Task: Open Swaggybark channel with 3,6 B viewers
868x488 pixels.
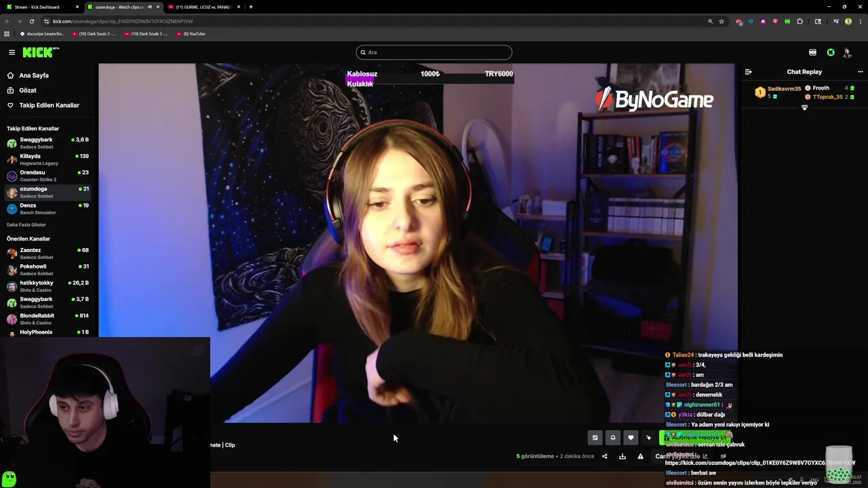Action: [47, 143]
